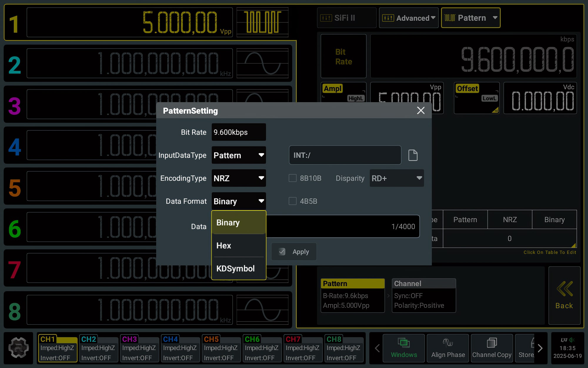Select the large channel 5 number

(14, 188)
